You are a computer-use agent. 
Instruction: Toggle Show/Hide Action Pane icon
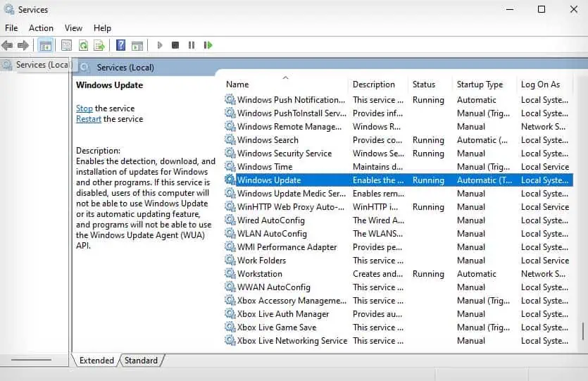tap(137, 45)
